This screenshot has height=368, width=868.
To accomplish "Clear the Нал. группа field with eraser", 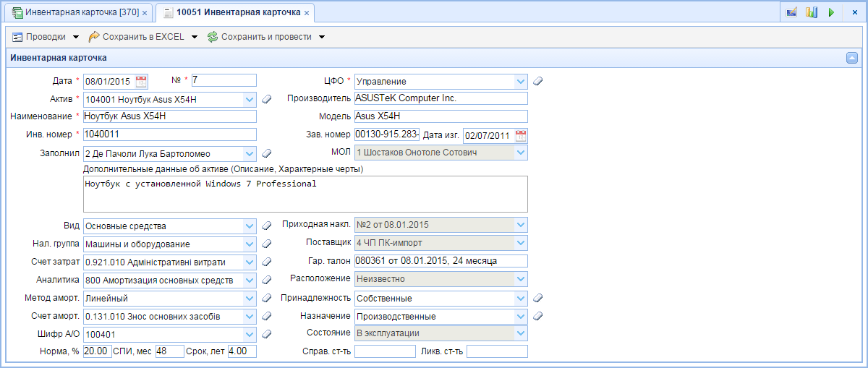I will (265, 244).
